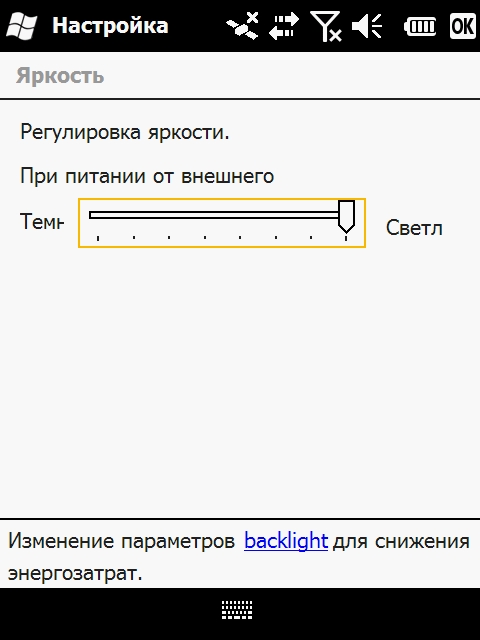Open volume control speaker icon
Screen dimensions: 480x640
coord(367,26)
